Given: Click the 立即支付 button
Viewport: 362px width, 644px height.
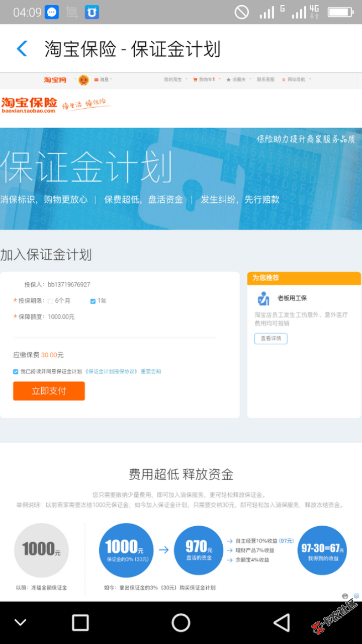Looking at the screenshot, I should [x=49, y=391].
